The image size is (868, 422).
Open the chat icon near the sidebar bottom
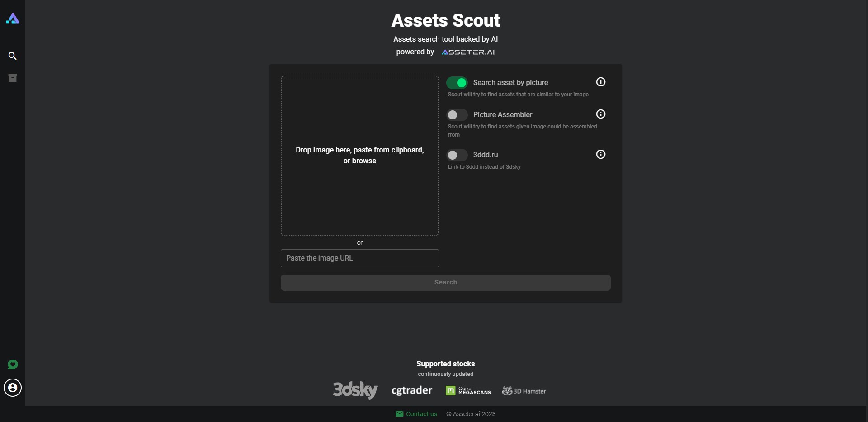pyautogui.click(x=12, y=364)
